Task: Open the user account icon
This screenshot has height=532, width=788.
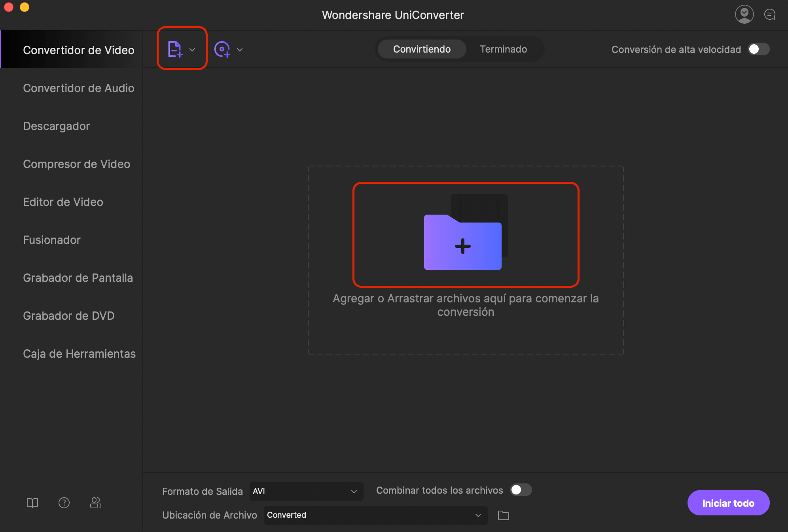Action: (744, 15)
